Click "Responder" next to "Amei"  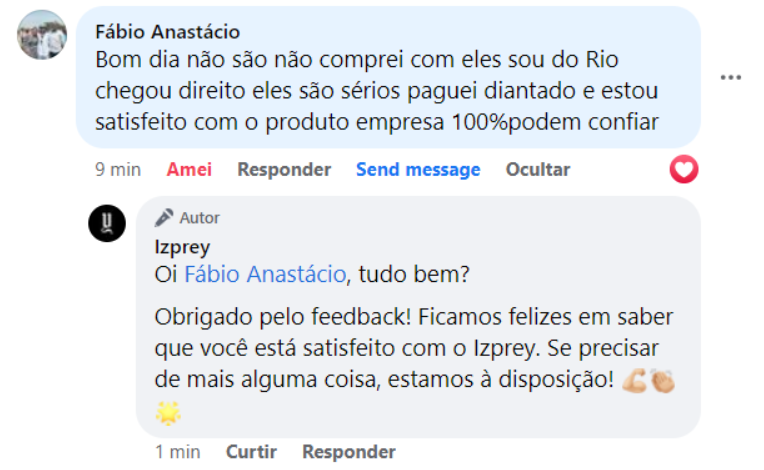point(284,170)
